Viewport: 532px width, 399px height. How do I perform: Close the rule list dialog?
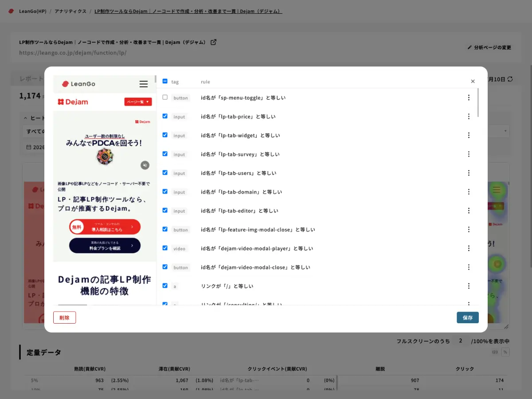(473, 82)
